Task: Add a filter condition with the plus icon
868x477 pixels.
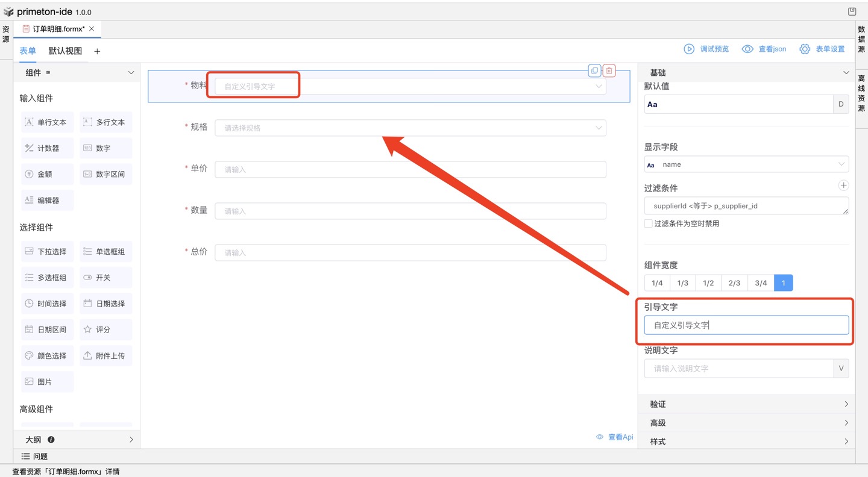Action: pyautogui.click(x=843, y=185)
